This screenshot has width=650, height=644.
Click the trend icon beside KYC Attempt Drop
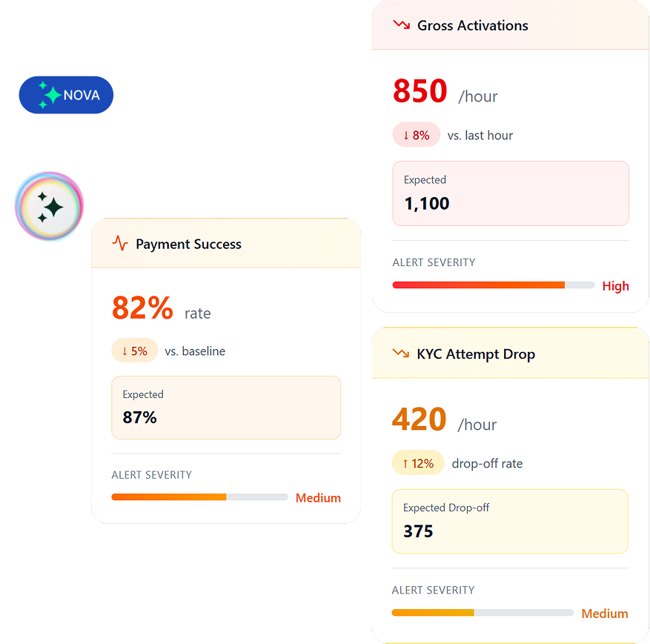pyautogui.click(x=401, y=353)
